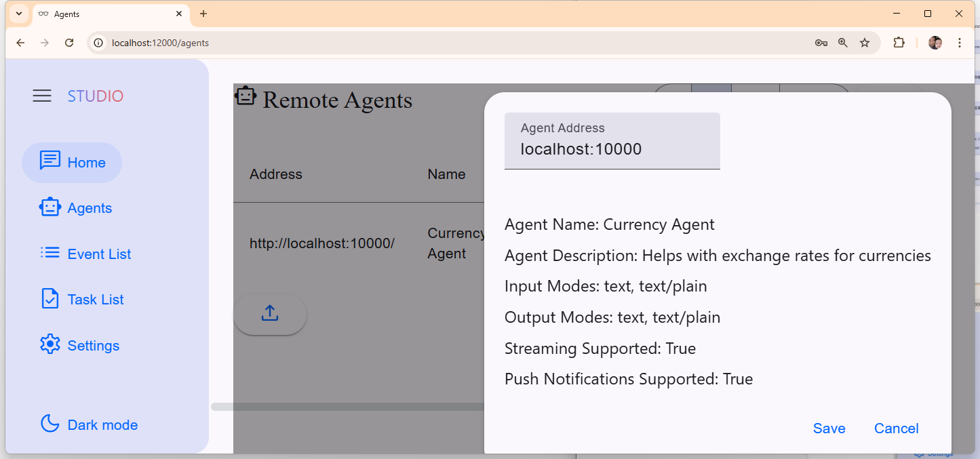This screenshot has height=459, width=980.
Task: Open the browser Extensions puzzle icon
Action: pos(899,43)
